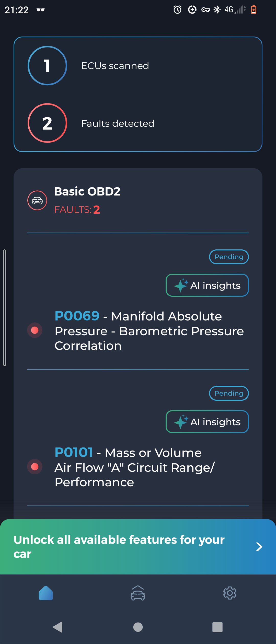This screenshot has width=276, height=644.
Task: Open AI insights for P0069 fault
Action: coord(207,285)
